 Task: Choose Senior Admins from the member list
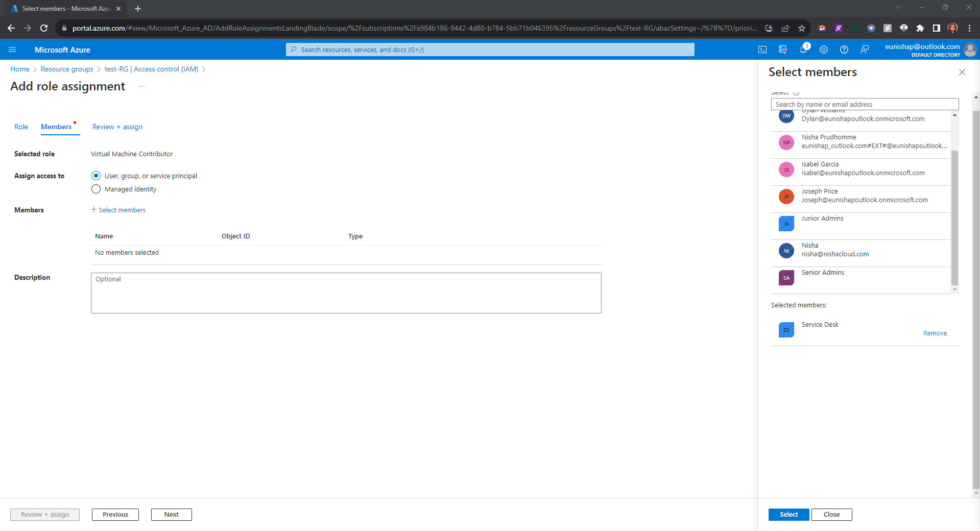(x=823, y=273)
